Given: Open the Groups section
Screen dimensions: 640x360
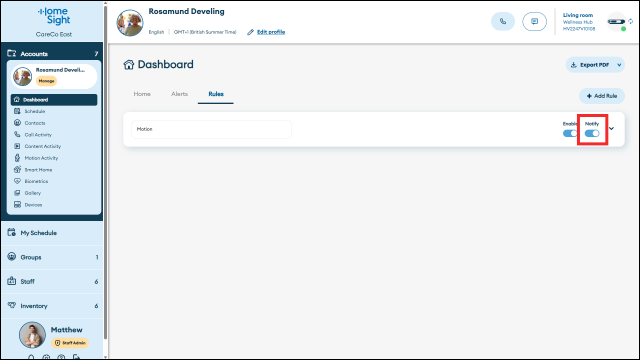Looking at the screenshot, I should (52, 257).
